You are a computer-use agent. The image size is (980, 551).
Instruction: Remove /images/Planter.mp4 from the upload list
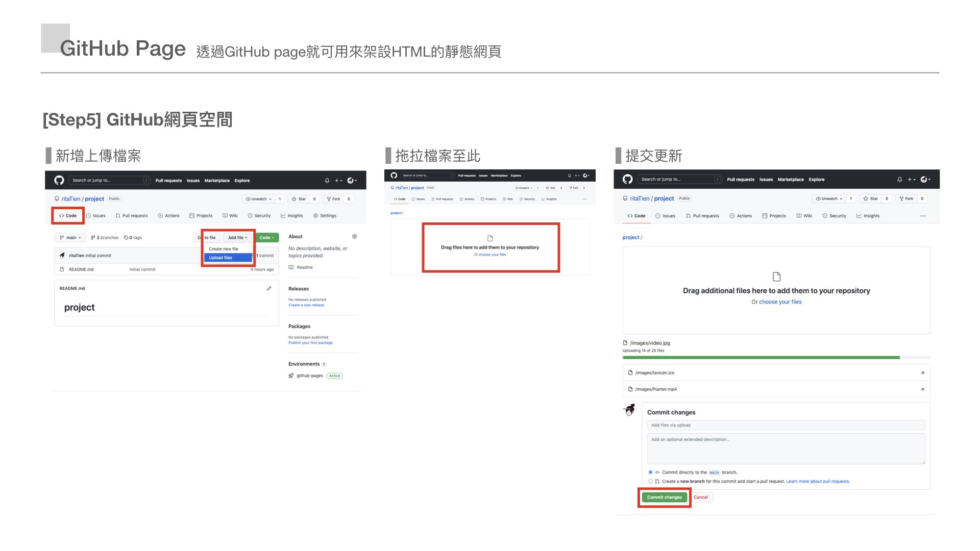click(922, 389)
